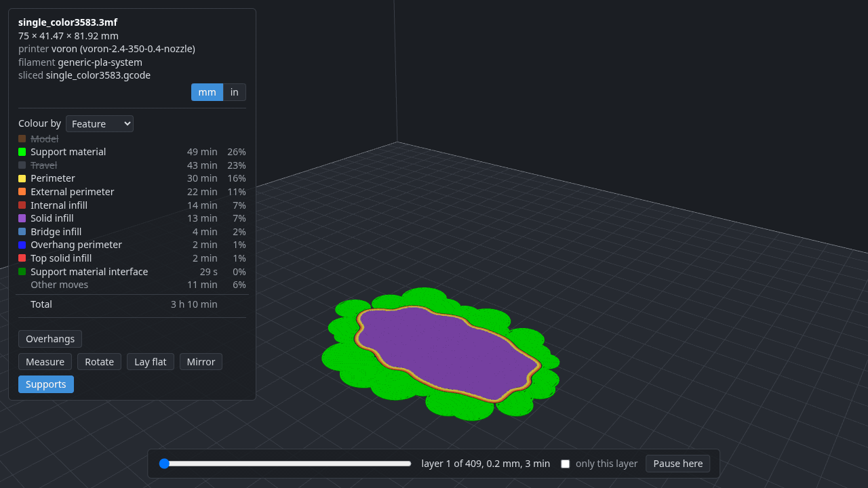This screenshot has width=868, height=488.
Task: Toggle Support material interface legend row
Action: [132, 272]
